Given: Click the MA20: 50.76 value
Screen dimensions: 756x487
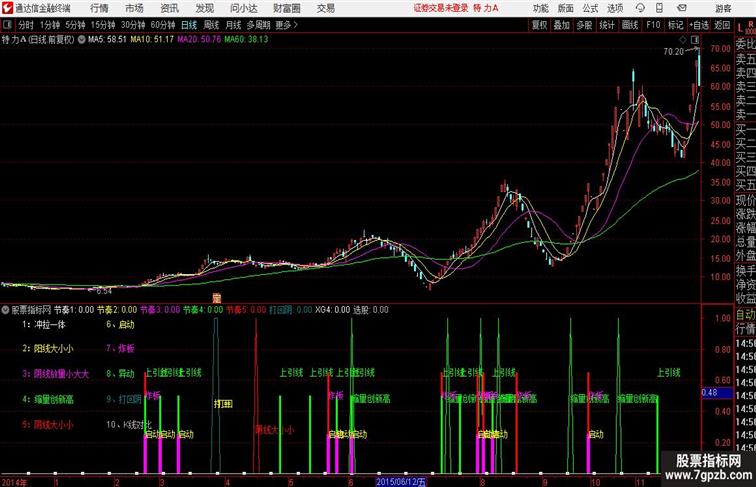Looking at the screenshot, I should 199,40.
